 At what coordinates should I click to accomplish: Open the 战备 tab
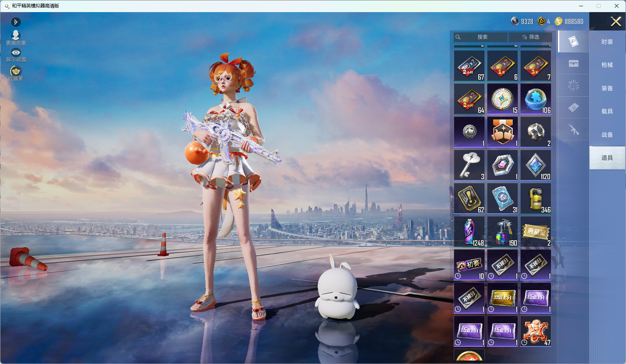pos(607,135)
